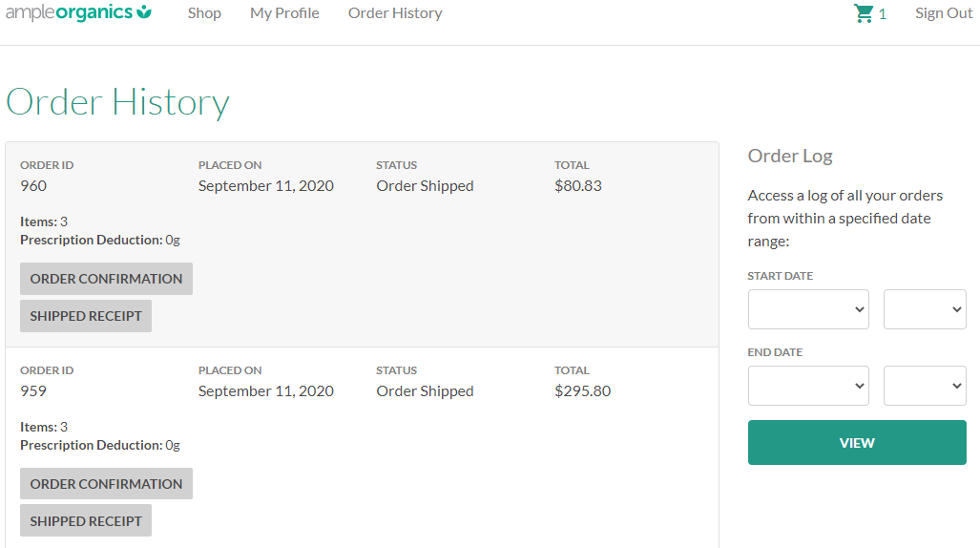Click the green View button
The image size is (980, 548).
pyautogui.click(x=857, y=443)
